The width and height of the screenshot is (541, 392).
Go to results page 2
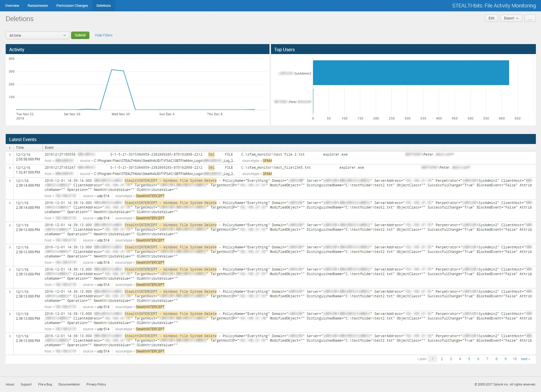(x=442, y=359)
